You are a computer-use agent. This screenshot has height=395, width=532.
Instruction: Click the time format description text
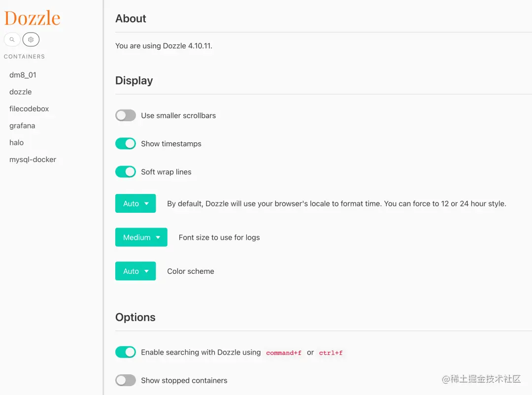point(336,203)
